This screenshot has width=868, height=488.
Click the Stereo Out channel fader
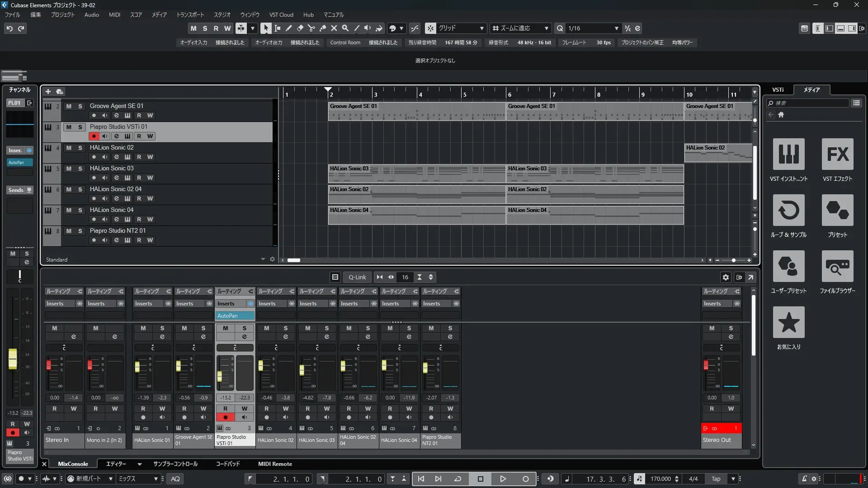point(706,365)
